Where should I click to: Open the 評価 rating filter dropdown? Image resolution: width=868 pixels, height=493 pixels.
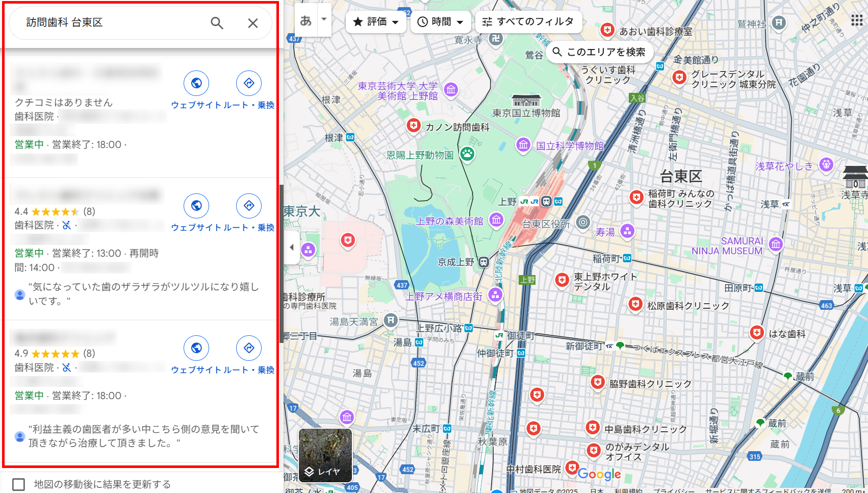coord(376,22)
